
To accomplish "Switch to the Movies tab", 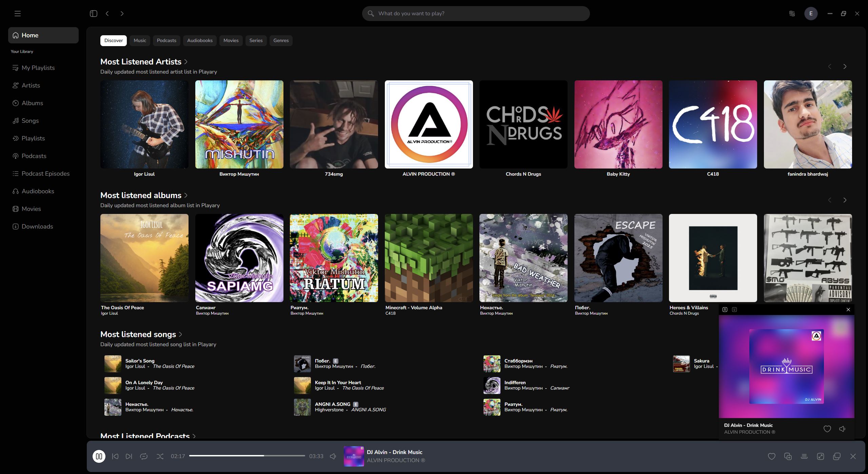I will tap(231, 40).
